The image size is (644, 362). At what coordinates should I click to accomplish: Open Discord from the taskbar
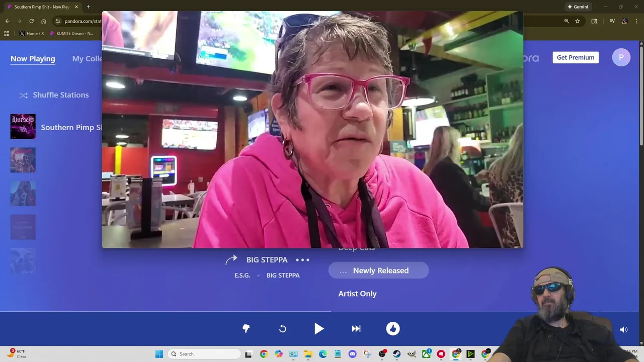click(352, 354)
